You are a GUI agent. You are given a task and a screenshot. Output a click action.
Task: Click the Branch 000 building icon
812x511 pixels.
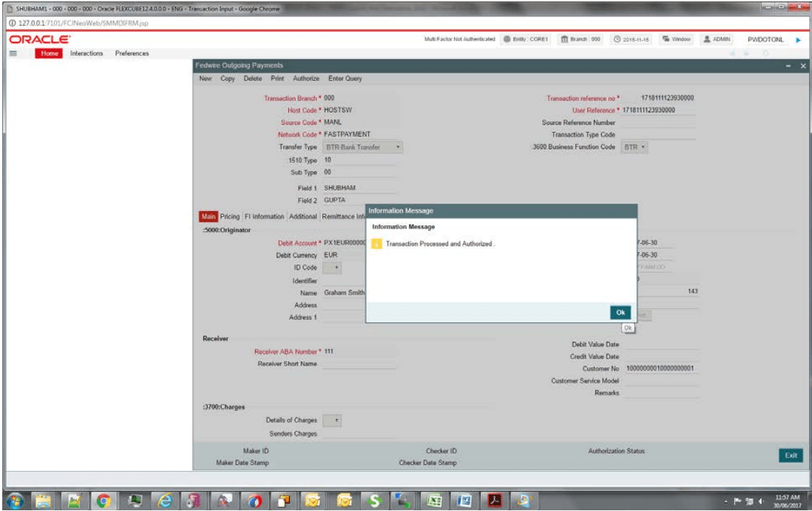(565, 39)
